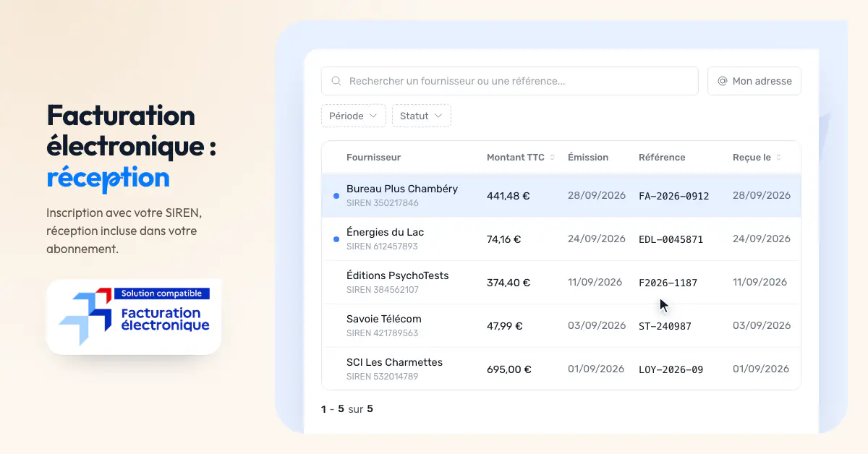Select the Énergies du Lac supplier name
The image size is (868, 454).
[x=386, y=232]
